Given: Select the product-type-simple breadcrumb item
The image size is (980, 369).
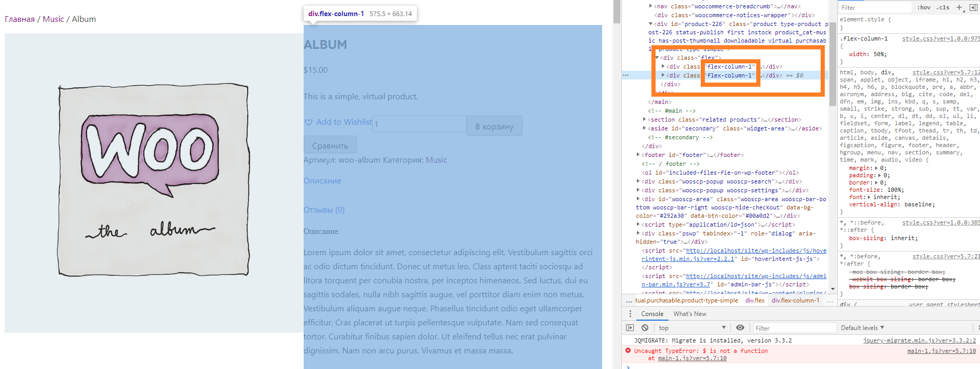Looking at the screenshot, I should pyautogui.click(x=687, y=300).
